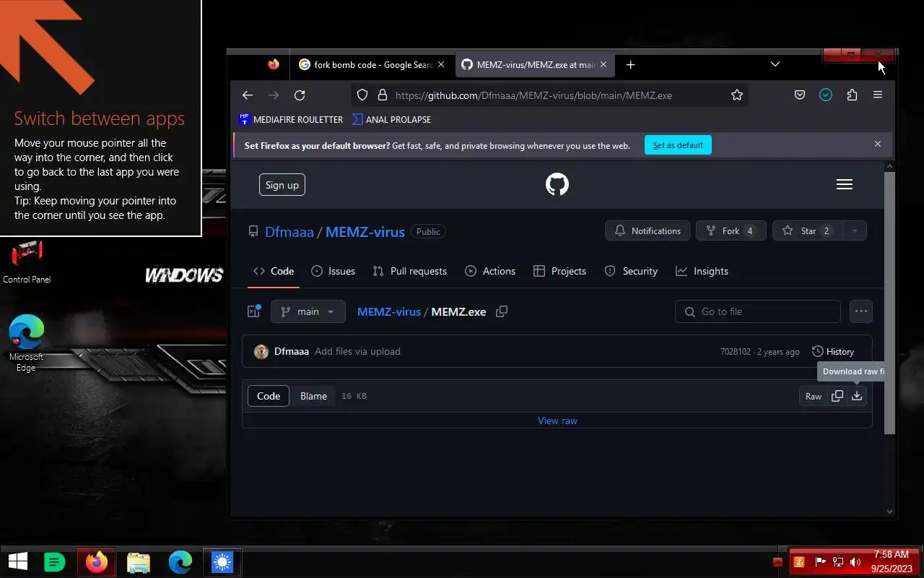Expand the Star lists dropdown arrow

tap(854, 231)
